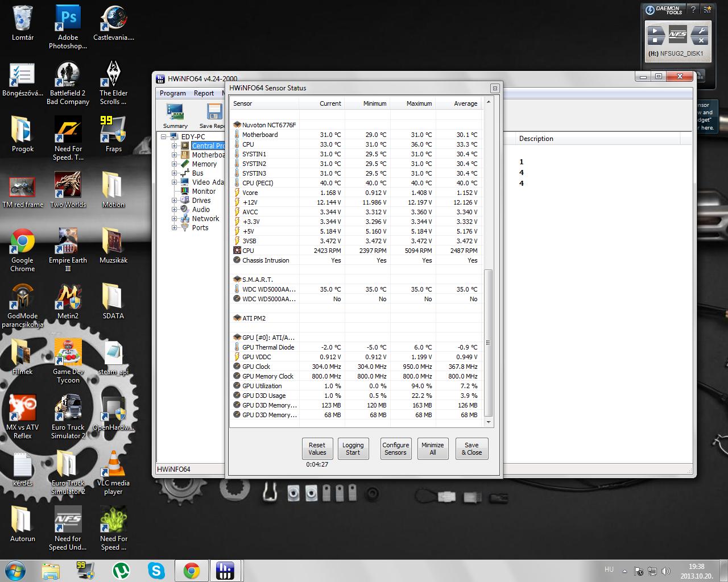Click the Logging Start button
728x582 pixels.
point(353,448)
